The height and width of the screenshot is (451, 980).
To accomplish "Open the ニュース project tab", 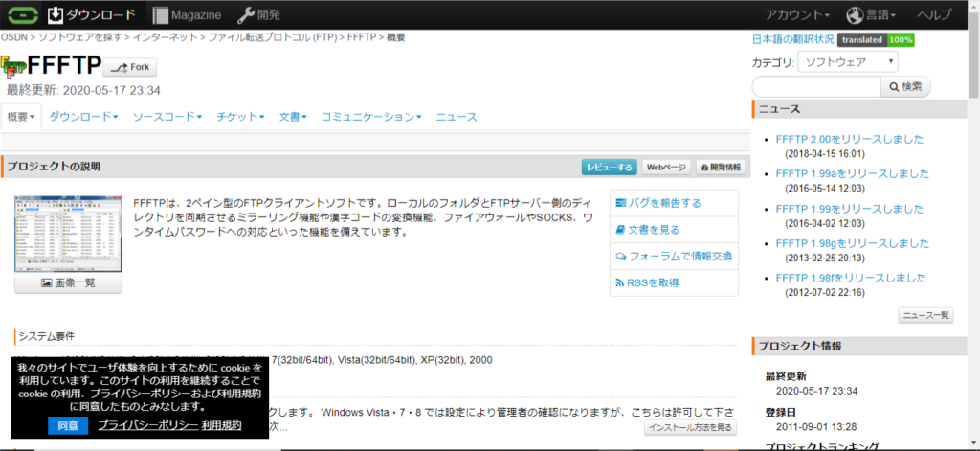I will click(457, 117).
